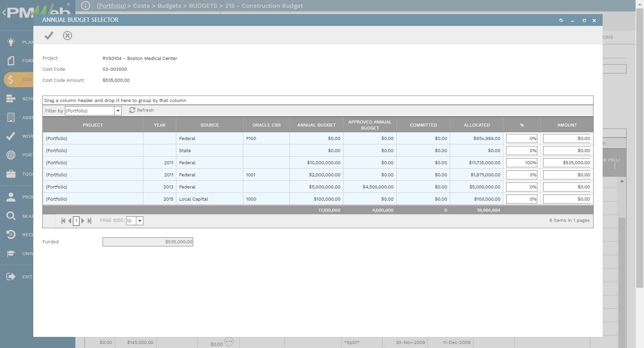Click the $4,500,000.00 approved budget cell
This screenshot has width=644, height=348.
[x=370, y=187]
